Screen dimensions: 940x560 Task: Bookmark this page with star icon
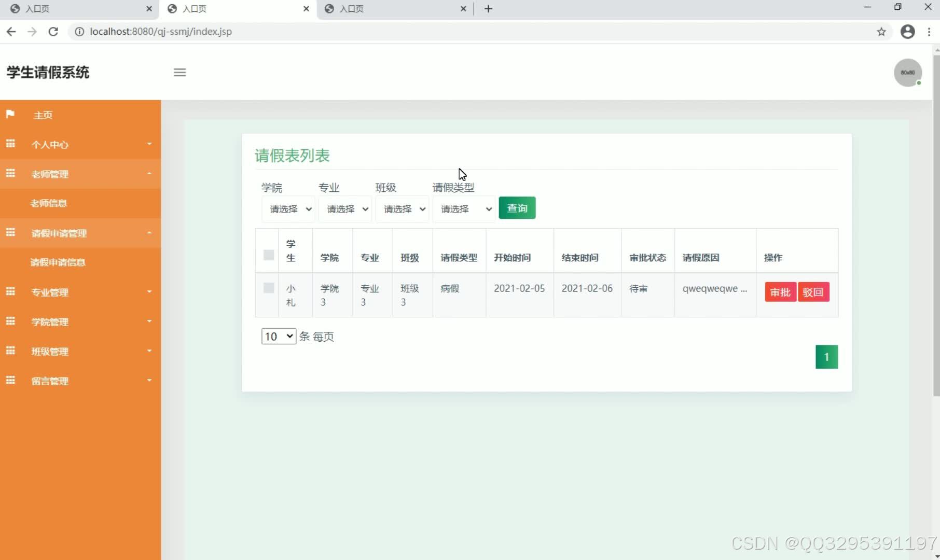click(x=881, y=32)
